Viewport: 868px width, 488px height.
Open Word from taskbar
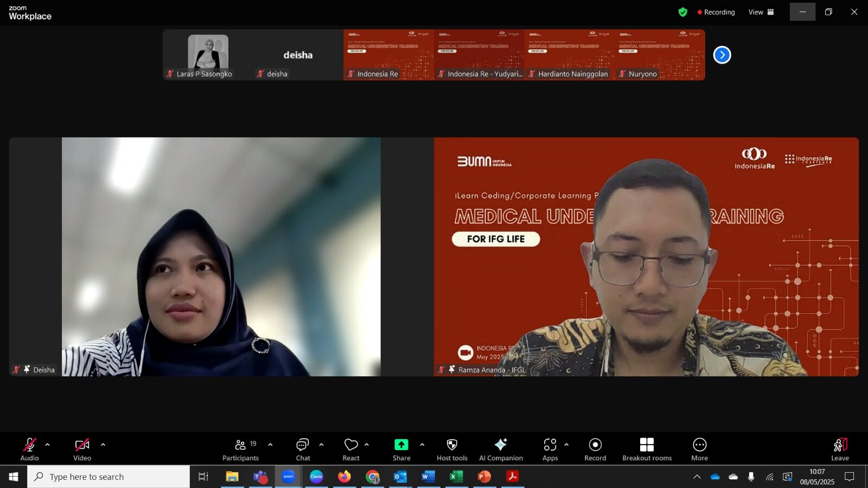[429, 477]
